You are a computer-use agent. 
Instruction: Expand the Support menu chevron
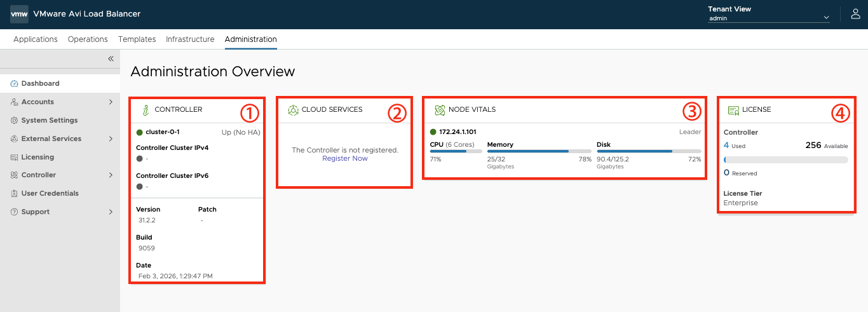point(111,212)
